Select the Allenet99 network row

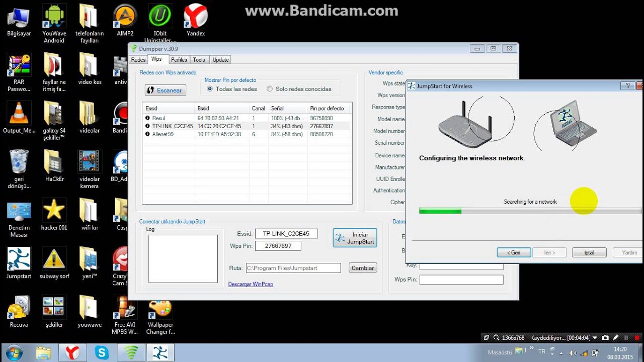coord(247,134)
